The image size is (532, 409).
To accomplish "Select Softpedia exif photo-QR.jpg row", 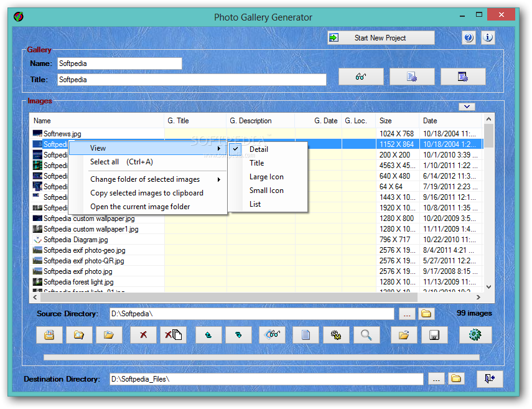I will point(257,261).
